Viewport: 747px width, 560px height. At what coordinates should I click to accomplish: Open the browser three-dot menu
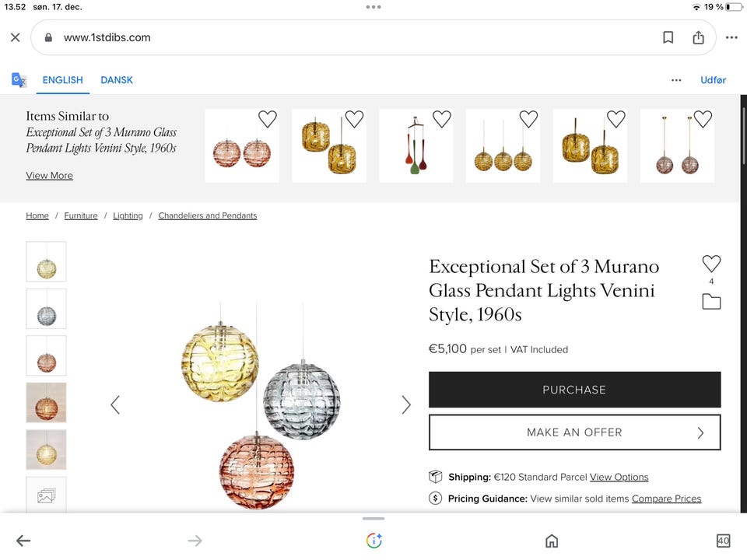pyautogui.click(x=731, y=37)
